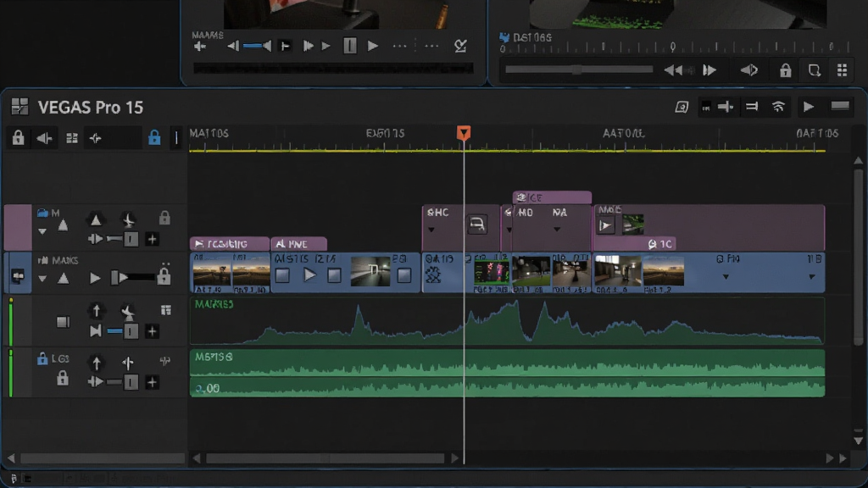Click the tilted square icon in the title bar
Viewport: 868px width, 488px height.
(682, 107)
